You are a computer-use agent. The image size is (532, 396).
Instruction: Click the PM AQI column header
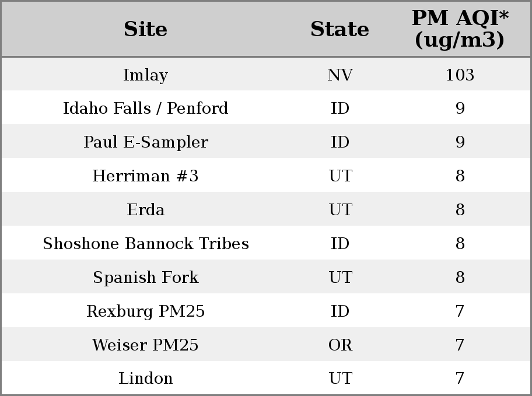(460, 29)
